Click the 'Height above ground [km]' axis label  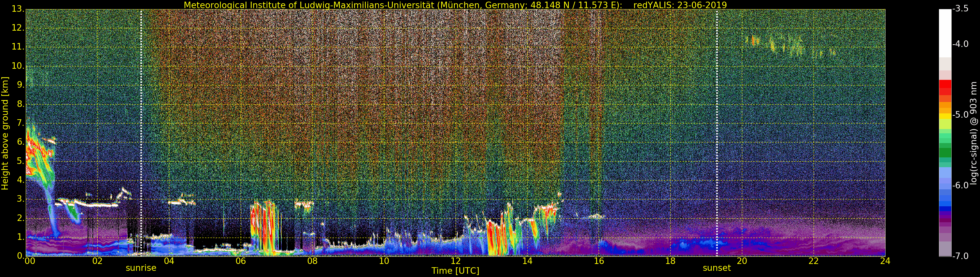coord(5,133)
